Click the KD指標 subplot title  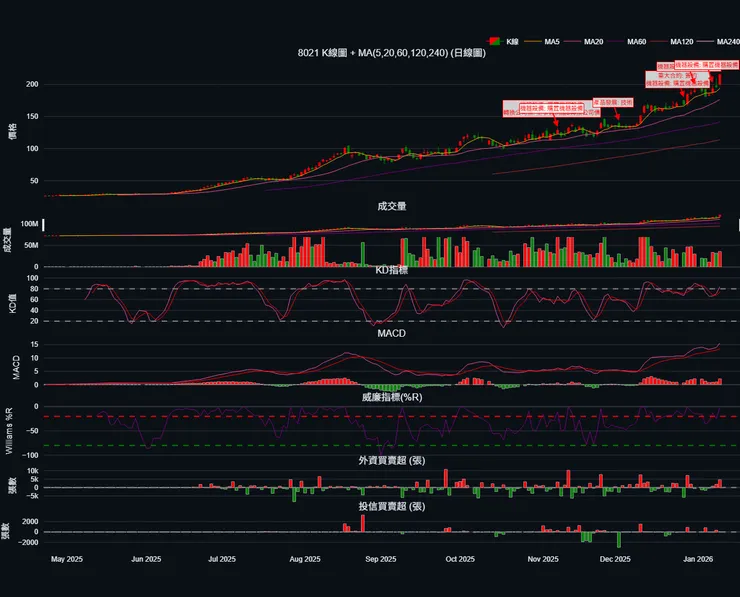click(392, 270)
